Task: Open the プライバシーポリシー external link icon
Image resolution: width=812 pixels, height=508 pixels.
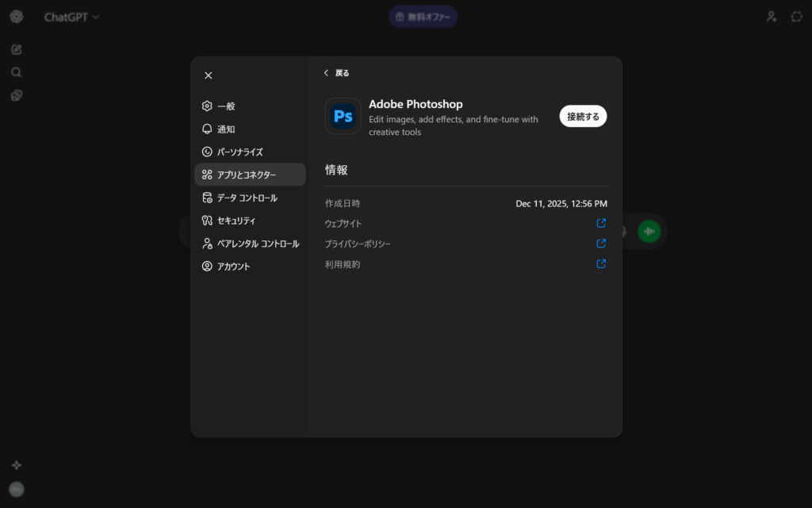Action: (601, 244)
